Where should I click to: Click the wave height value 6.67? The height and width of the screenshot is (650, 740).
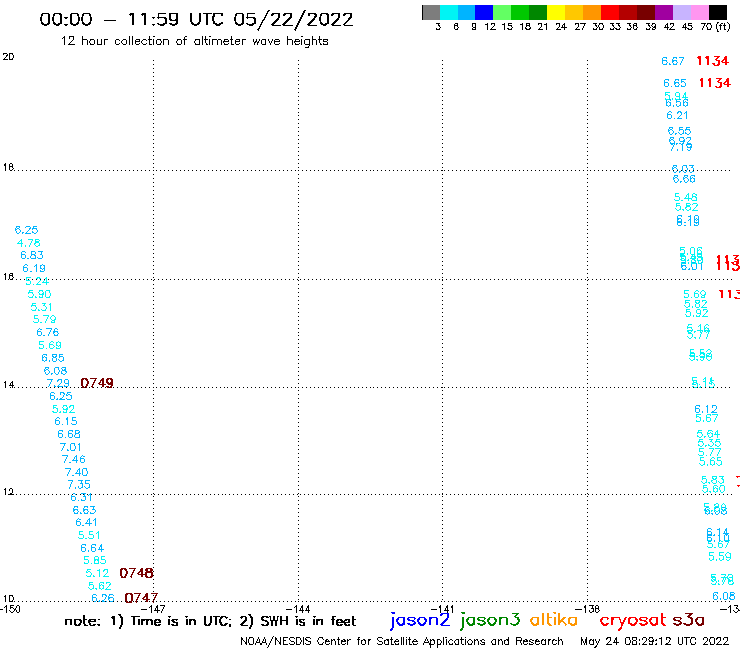[x=673, y=61]
